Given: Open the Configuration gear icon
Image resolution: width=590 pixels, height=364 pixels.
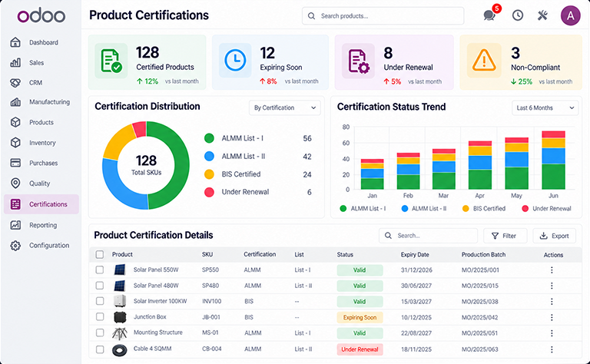Looking at the screenshot, I should pyautogui.click(x=15, y=246).
